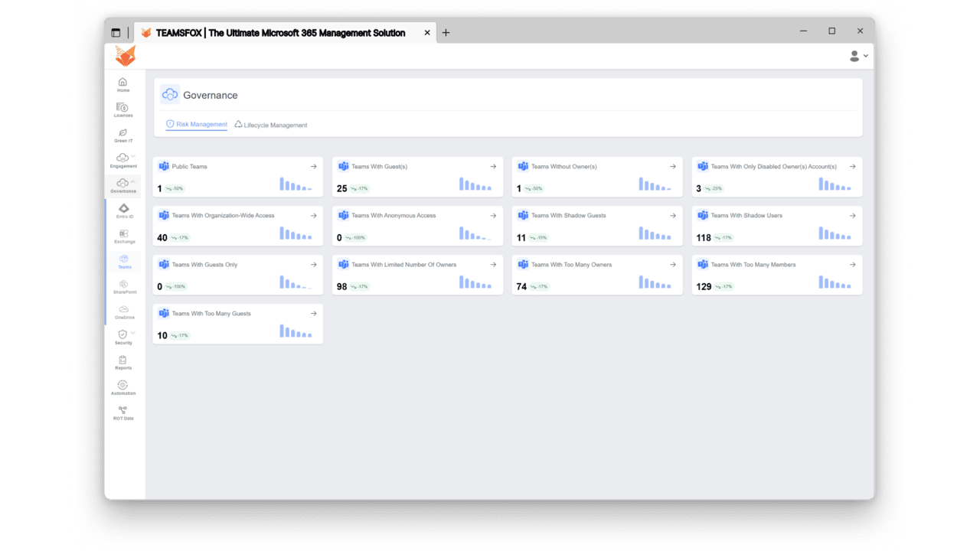Click Teams icon on Teams With Shadow Users card
The image size is (980, 551).
tap(703, 215)
